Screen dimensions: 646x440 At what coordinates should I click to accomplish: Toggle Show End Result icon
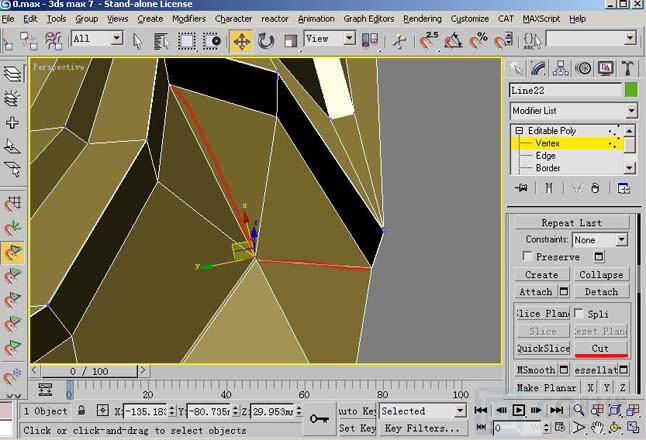(x=549, y=188)
